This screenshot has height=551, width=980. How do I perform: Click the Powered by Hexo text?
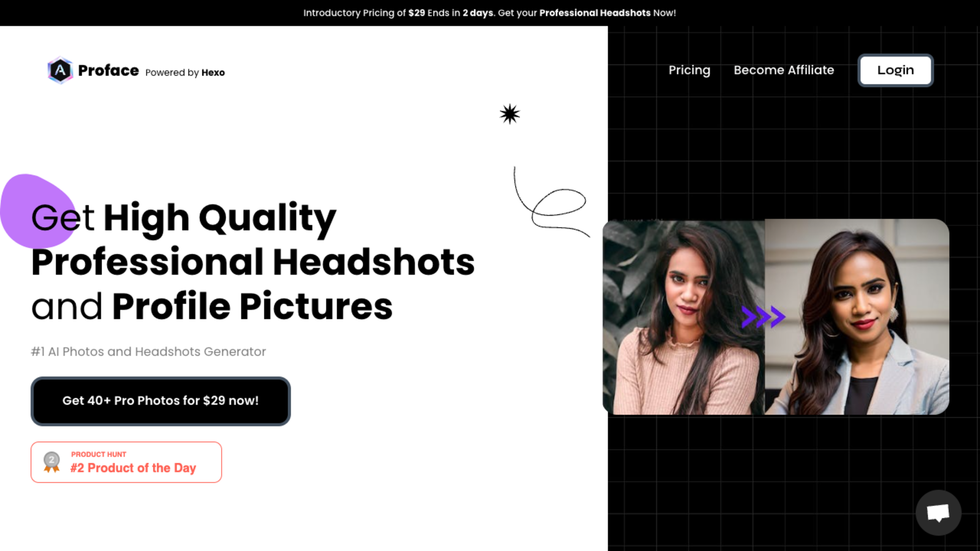185,72
